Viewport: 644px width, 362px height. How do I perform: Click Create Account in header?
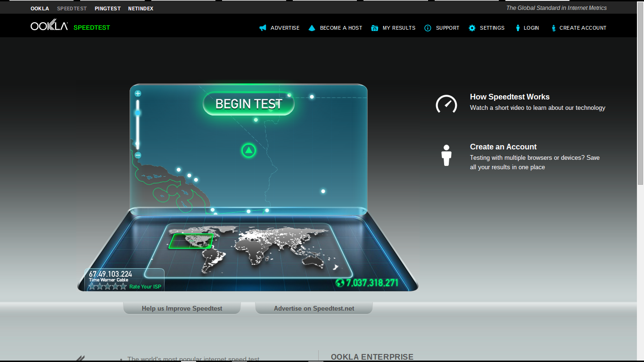pyautogui.click(x=583, y=28)
